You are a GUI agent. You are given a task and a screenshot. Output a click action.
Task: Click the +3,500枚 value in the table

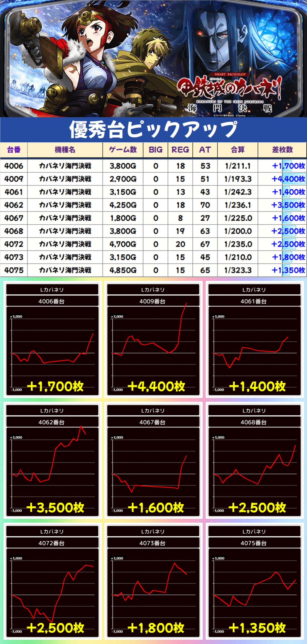coord(288,205)
